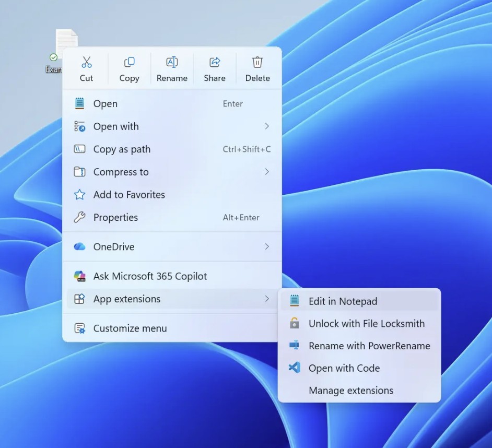This screenshot has width=492, height=448.
Task: Click the File Locksmith padlock icon
Action: [295, 323]
